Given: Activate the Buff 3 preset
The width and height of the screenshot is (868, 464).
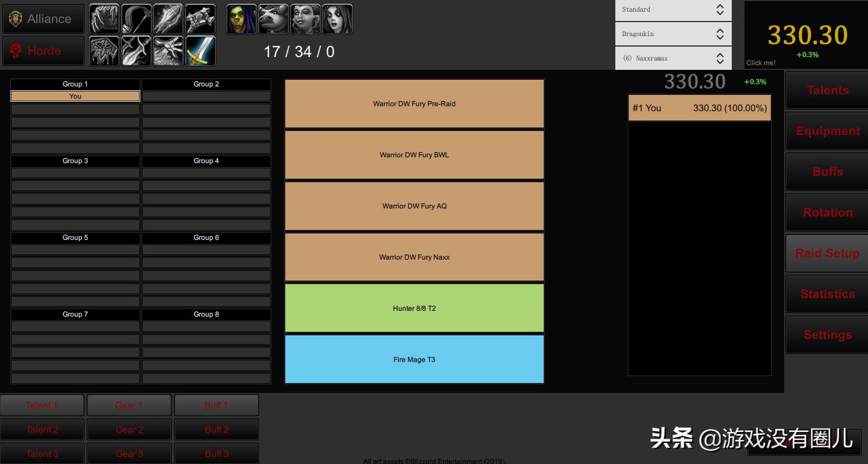Looking at the screenshot, I should point(217,454).
